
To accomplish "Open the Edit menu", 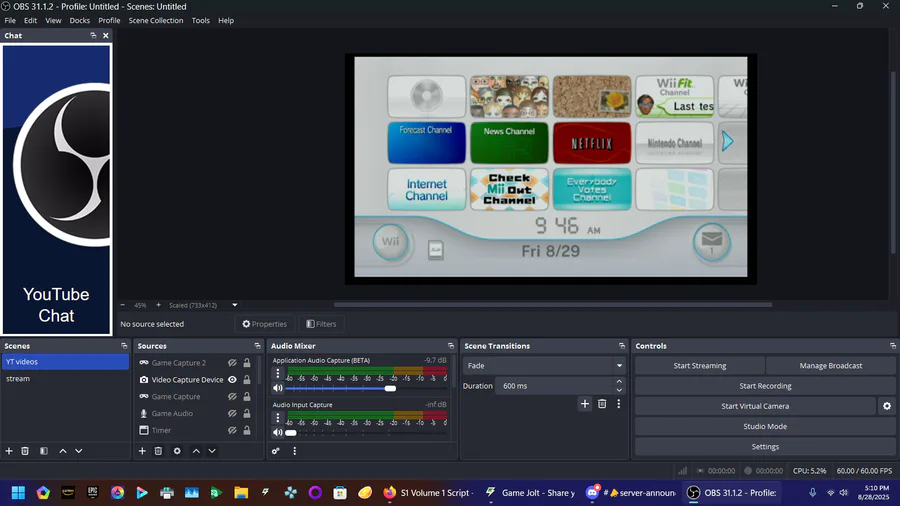I will click(x=30, y=20).
